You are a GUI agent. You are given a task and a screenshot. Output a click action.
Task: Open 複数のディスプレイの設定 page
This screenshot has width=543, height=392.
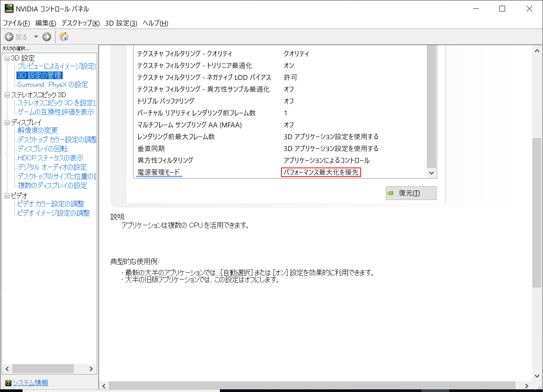(x=52, y=185)
